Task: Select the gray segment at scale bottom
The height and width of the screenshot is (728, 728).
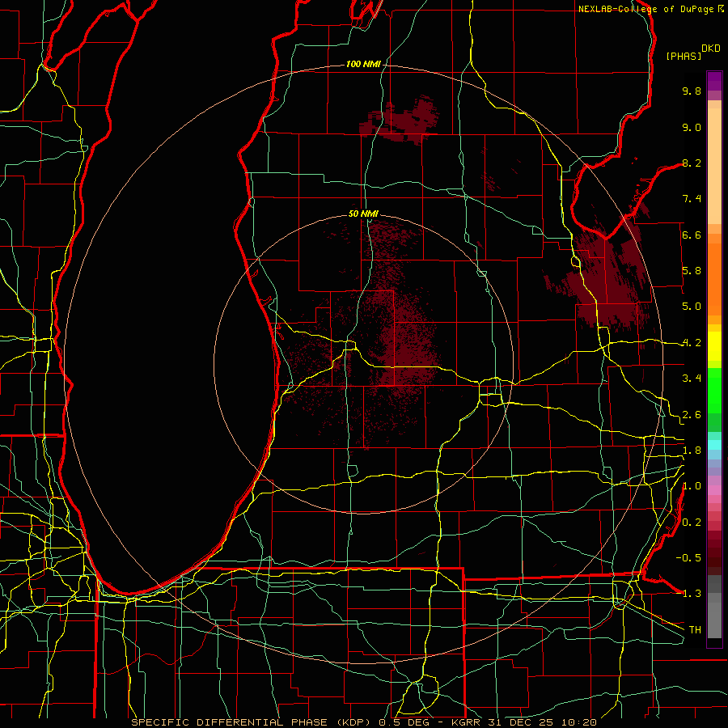Action: (714, 617)
